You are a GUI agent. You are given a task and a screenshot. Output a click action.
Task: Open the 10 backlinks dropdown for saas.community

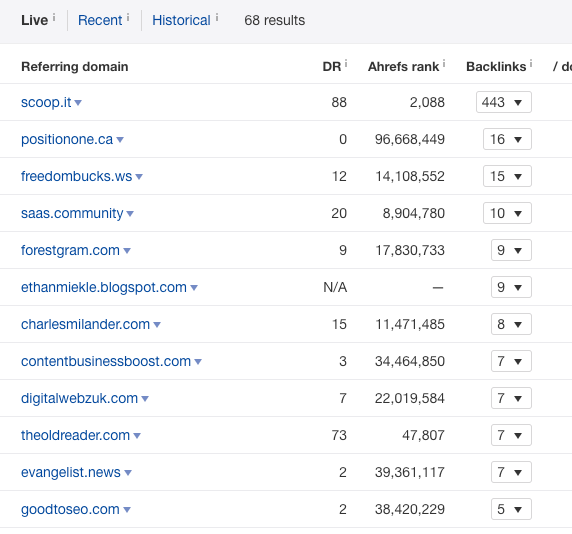click(x=507, y=213)
